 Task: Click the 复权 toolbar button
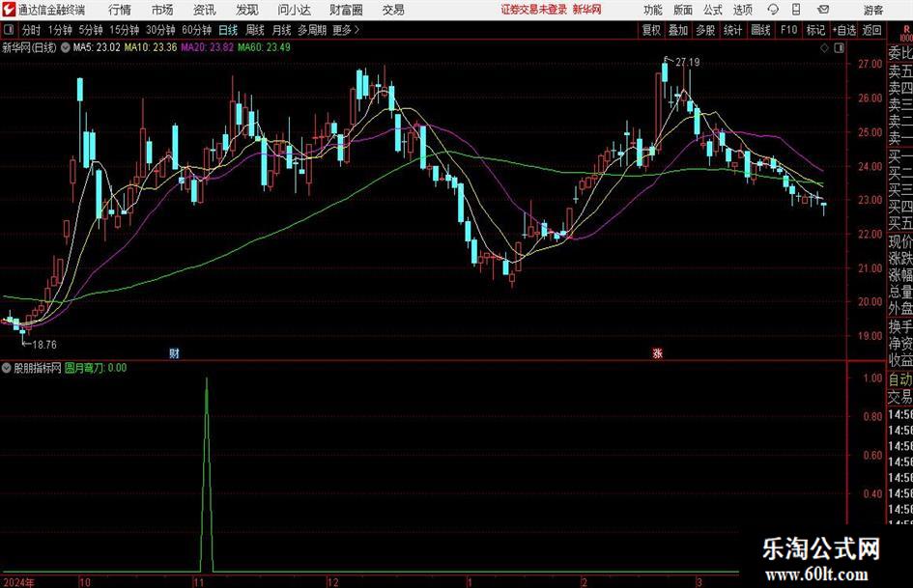tap(651, 30)
